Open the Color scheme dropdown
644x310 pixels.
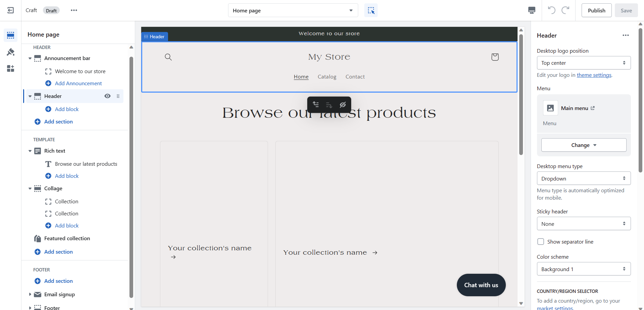coord(584,269)
